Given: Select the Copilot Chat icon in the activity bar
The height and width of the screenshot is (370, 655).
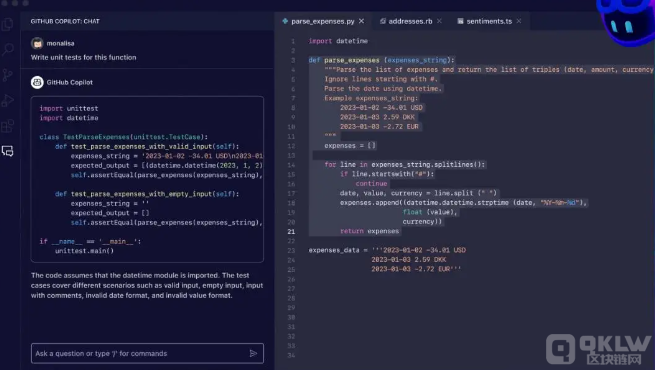Looking at the screenshot, I should 8,151.
